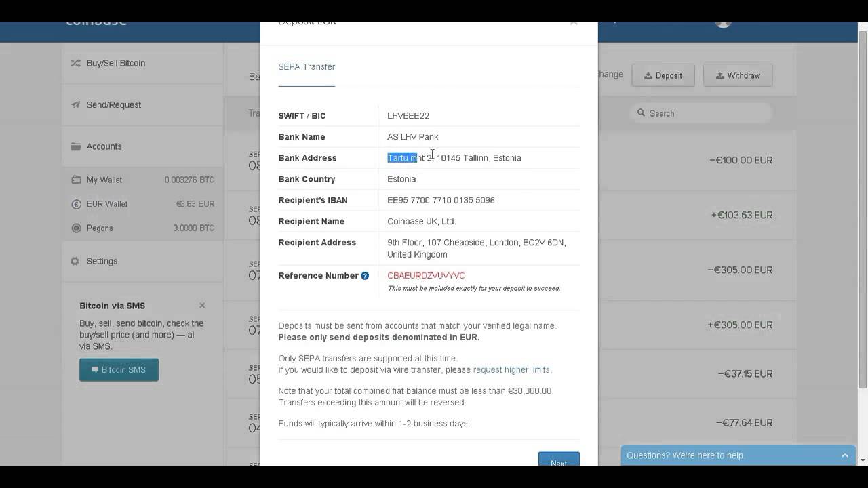Dismiss the Bitcoin via SMS box
Screen dimensions: 868x488
tap(202, 306)
